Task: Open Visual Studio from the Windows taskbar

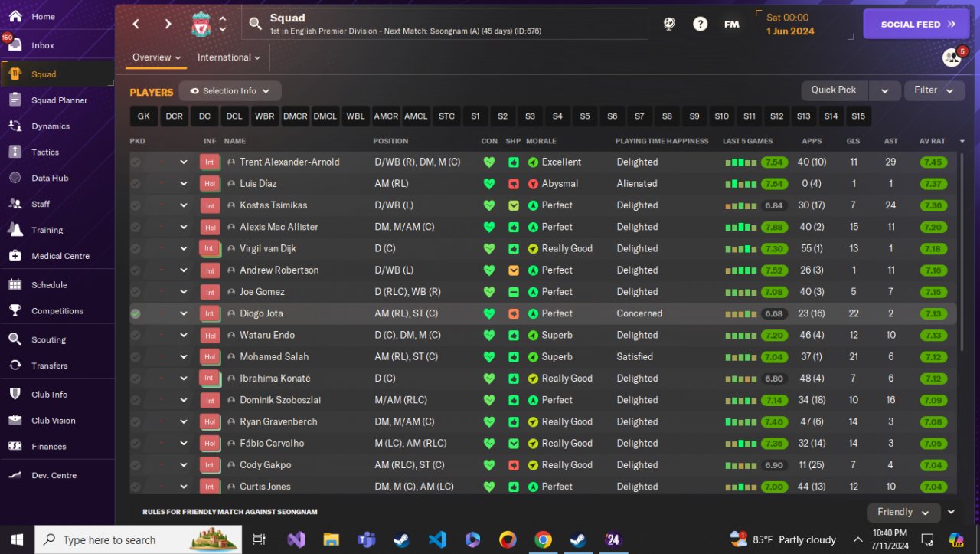Action: 296,539
